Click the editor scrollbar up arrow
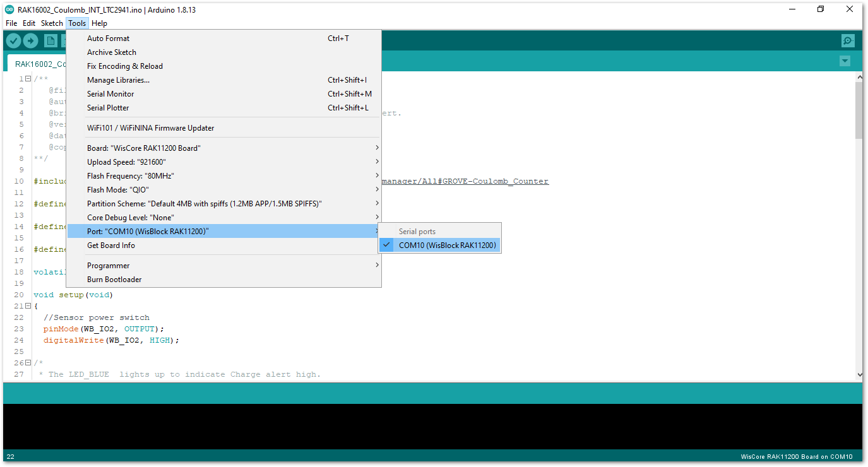Screen dimensions: 868x467 (x=858, y=77)
